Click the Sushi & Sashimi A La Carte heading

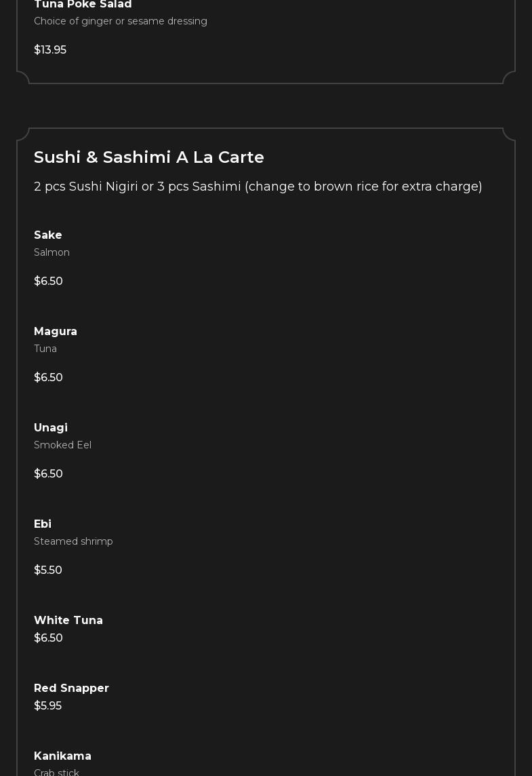pos(149,157)
